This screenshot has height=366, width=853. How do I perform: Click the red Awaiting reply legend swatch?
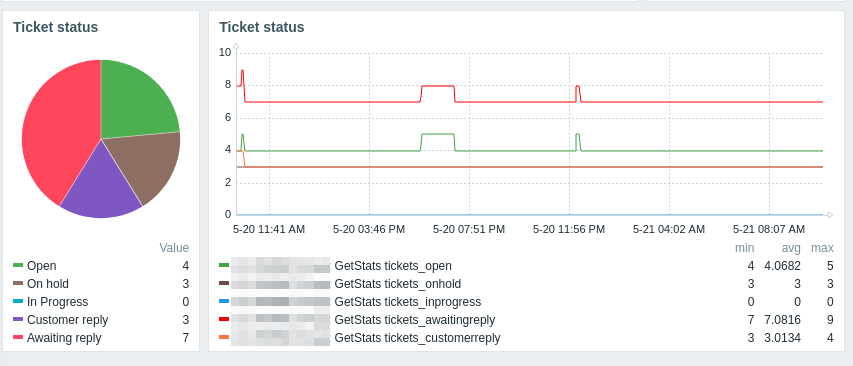coord(18,337)
